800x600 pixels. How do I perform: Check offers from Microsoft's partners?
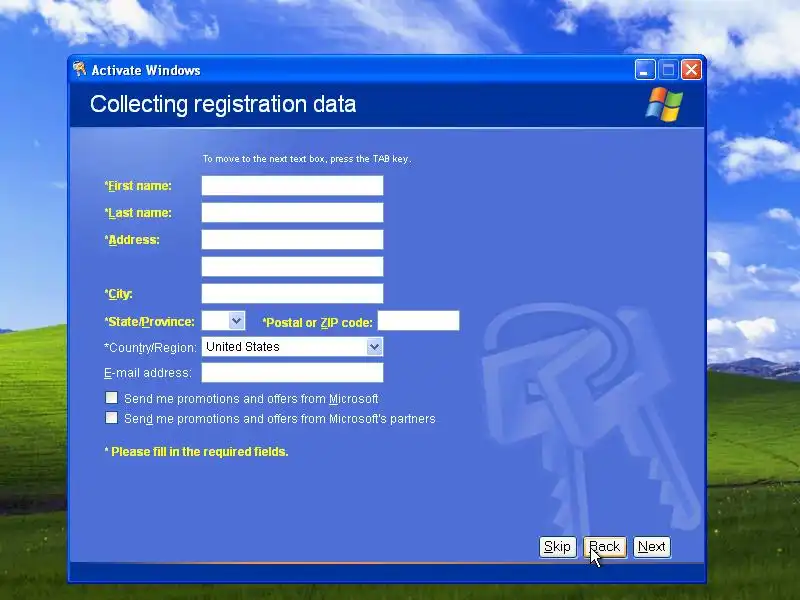tap(111, 418)
